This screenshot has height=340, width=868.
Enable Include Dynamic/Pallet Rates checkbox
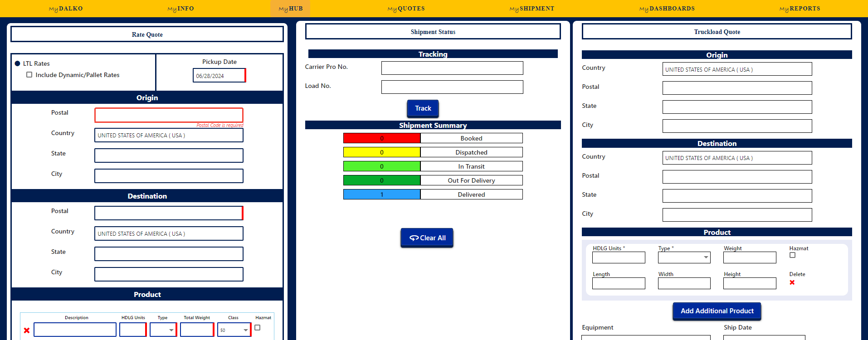tap(29, 75)
